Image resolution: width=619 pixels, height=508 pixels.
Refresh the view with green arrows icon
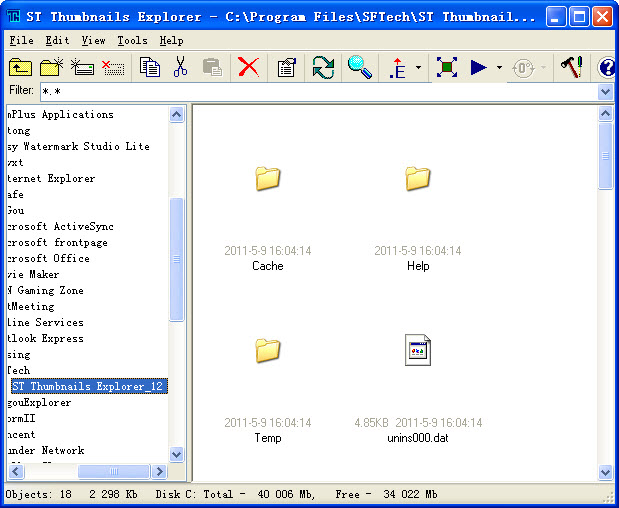(x=323, y=67)
